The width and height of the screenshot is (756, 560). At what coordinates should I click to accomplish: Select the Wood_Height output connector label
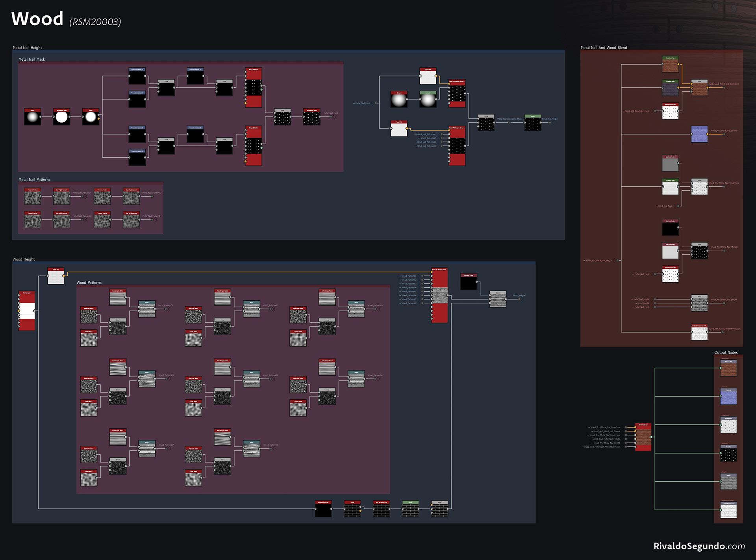click(x=519, y=296)
